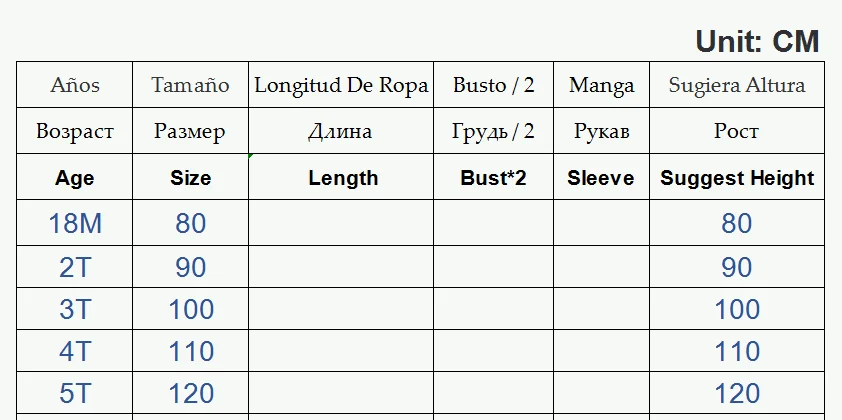This screenshot has height=420, width=842.
Task: Select the Suggest Height header cell
Action: (737, 178)
